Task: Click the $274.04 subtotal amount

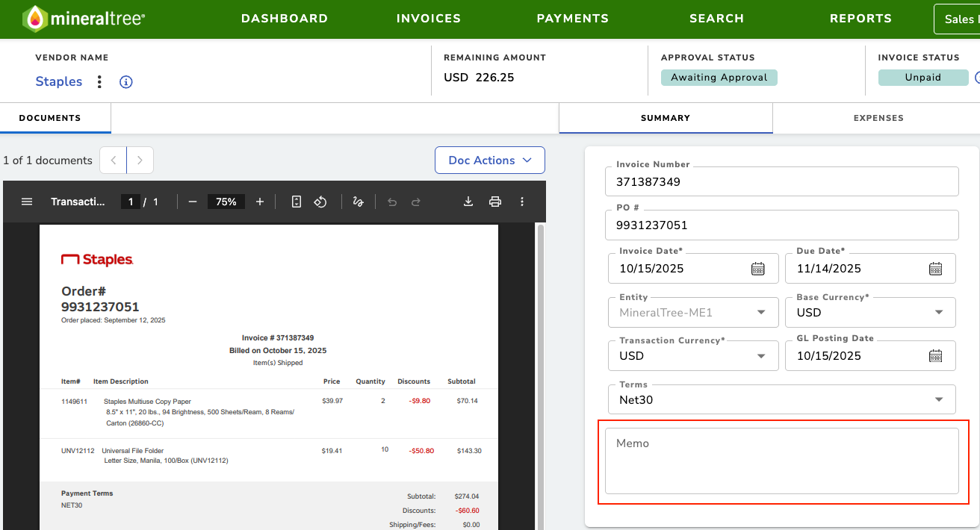Action: point(466,496)
